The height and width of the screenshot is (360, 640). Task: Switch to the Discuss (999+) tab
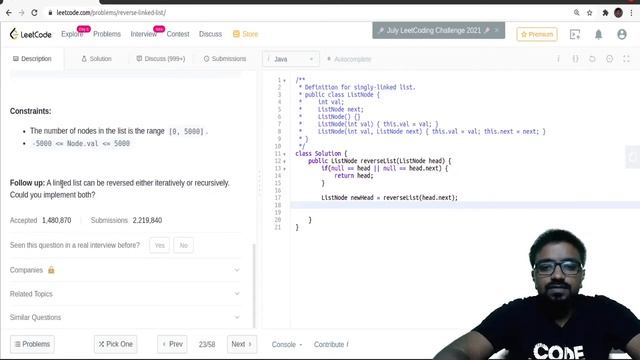coord(161,59)
